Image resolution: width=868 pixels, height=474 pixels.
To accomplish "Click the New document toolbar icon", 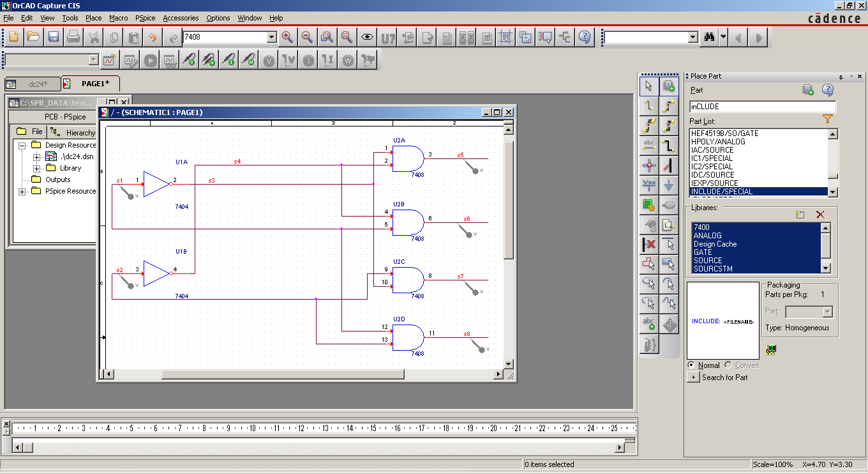I will (14, 37).
